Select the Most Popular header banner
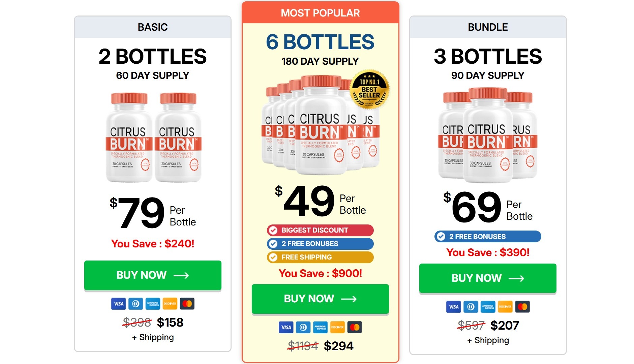This screenshot has width=634, height=364. pos(320,13)
